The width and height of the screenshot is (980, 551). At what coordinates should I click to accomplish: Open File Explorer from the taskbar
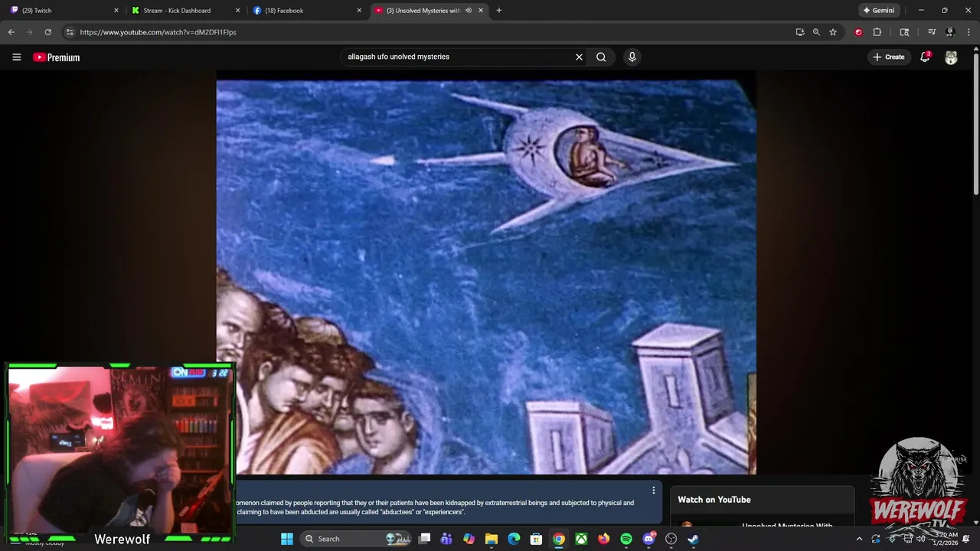coord(492,539)
